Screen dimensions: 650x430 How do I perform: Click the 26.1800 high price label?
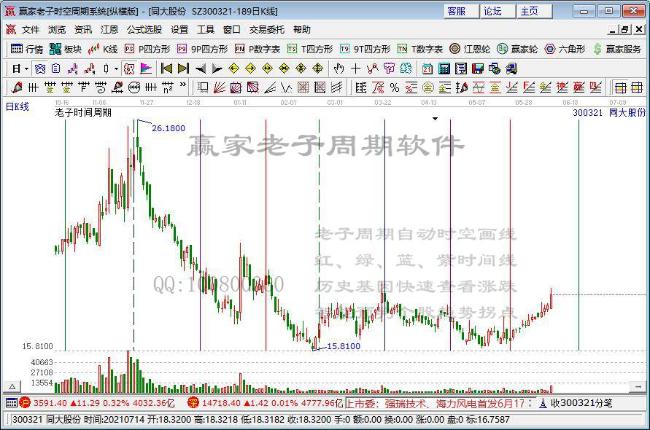pyautogui.click(x=168, y=128)
